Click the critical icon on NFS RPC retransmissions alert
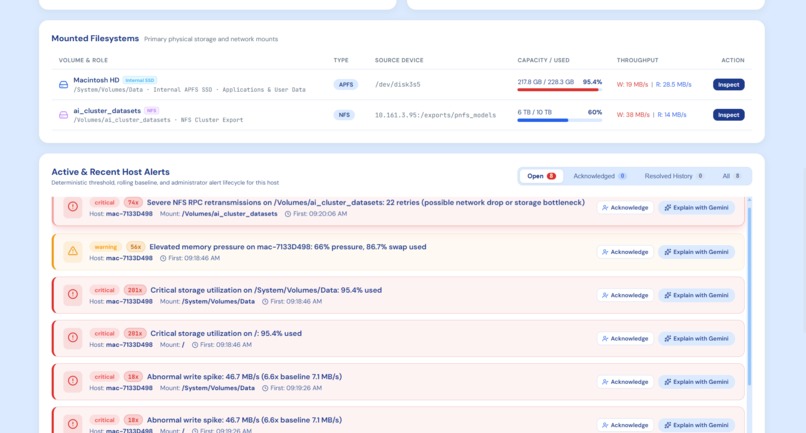The height and width of the screenshot is (433, 806). [72, 207]
